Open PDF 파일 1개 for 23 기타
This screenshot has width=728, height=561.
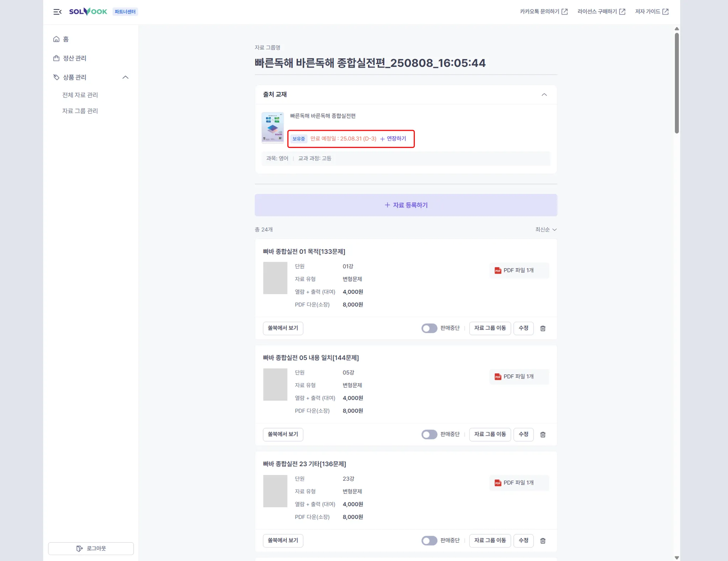pos(519,483)
